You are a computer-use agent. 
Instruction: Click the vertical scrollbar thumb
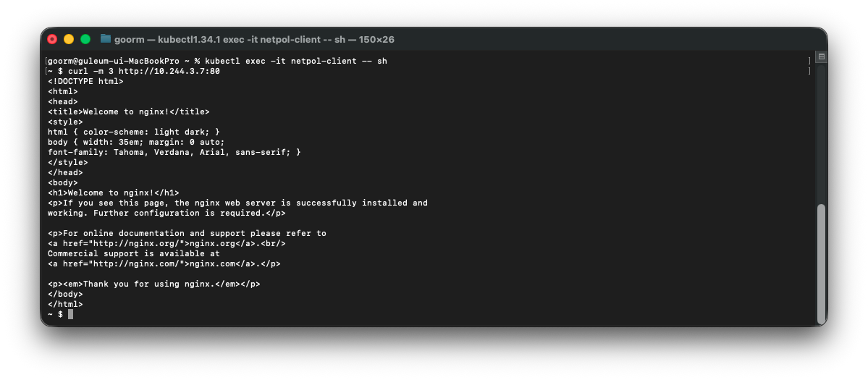coord(822,264)
